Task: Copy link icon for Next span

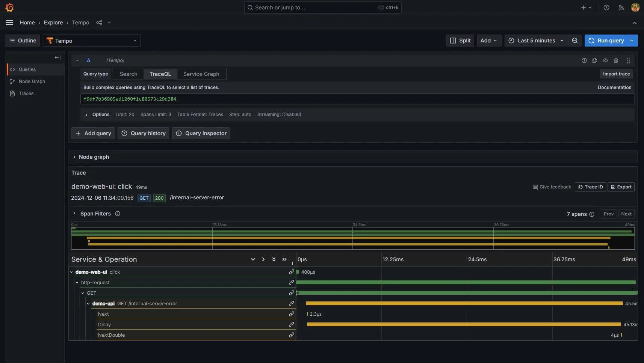Action: pyautogui.click(x=292, y=314)
